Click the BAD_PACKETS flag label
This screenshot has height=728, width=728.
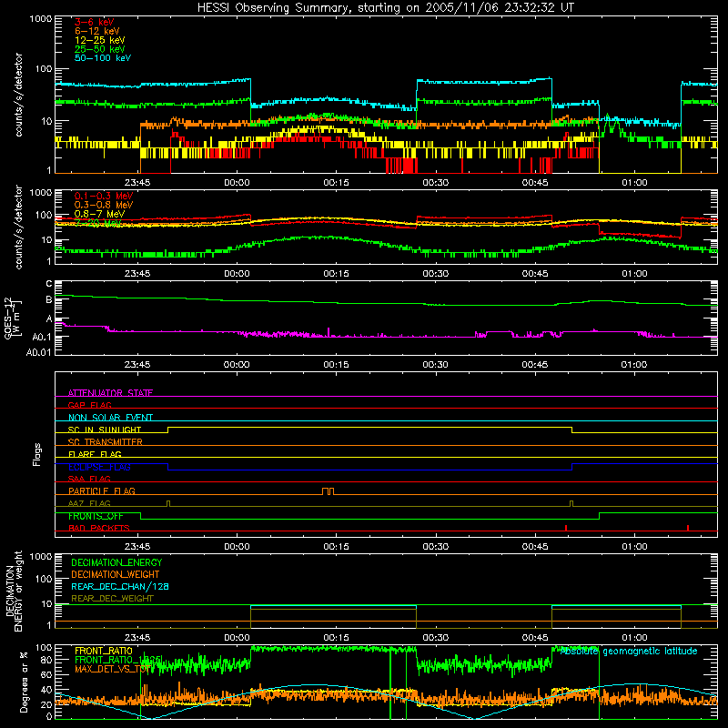[99, 528]
